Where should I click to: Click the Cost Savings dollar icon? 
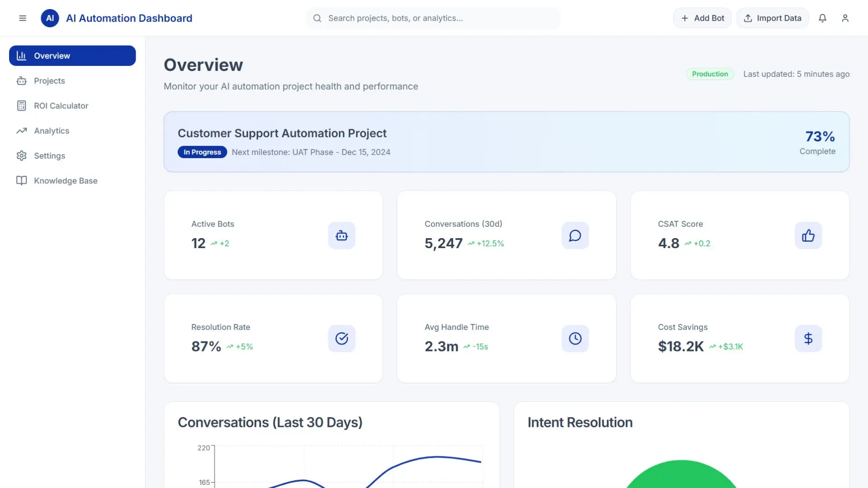pyautogui.click(x=808, y=338)
